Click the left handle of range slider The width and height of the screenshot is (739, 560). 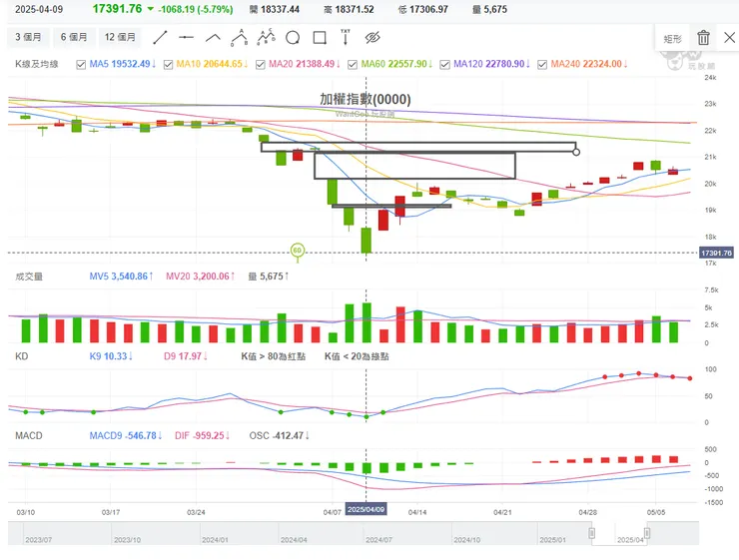coord(591,533)
